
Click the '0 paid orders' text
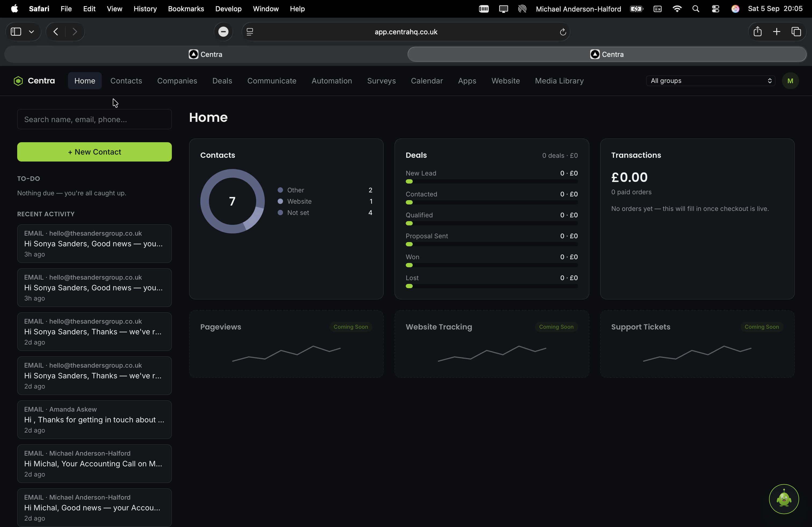coord(631,192)
